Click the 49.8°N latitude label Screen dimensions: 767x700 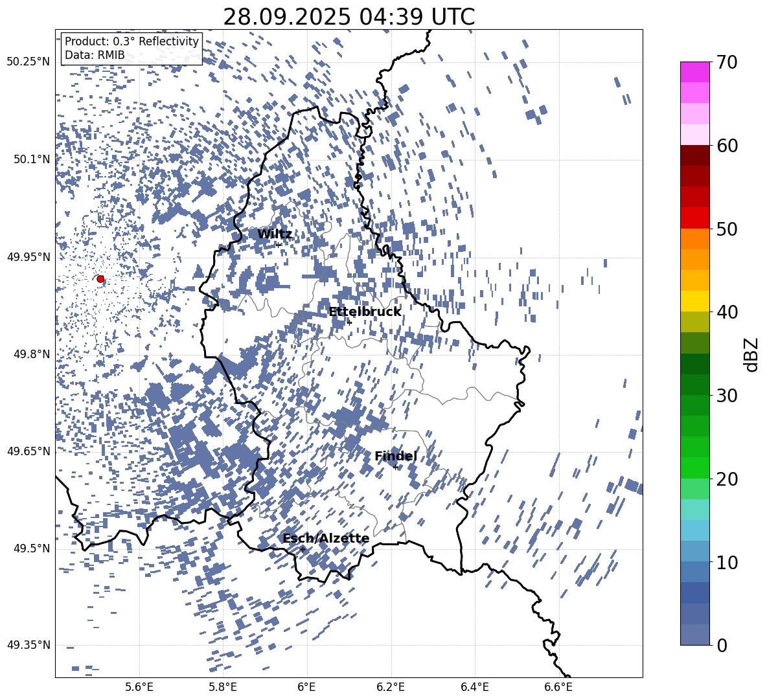(32, 354)
